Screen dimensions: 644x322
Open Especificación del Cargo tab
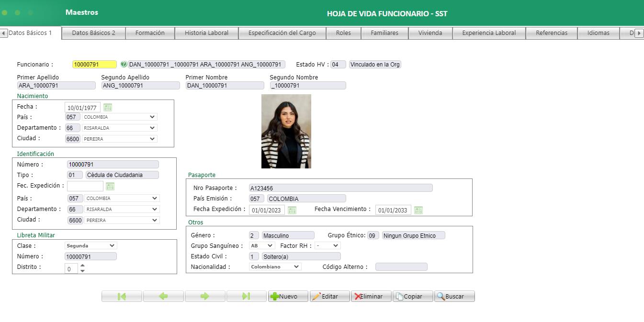click(282, 33)
